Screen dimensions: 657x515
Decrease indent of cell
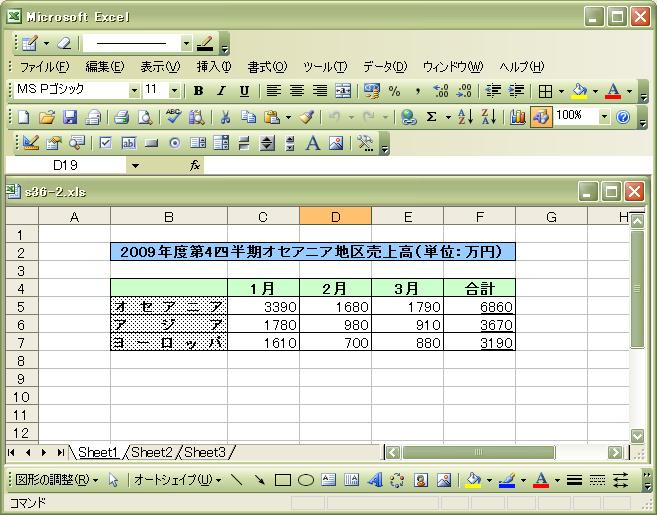coord(493,91)
